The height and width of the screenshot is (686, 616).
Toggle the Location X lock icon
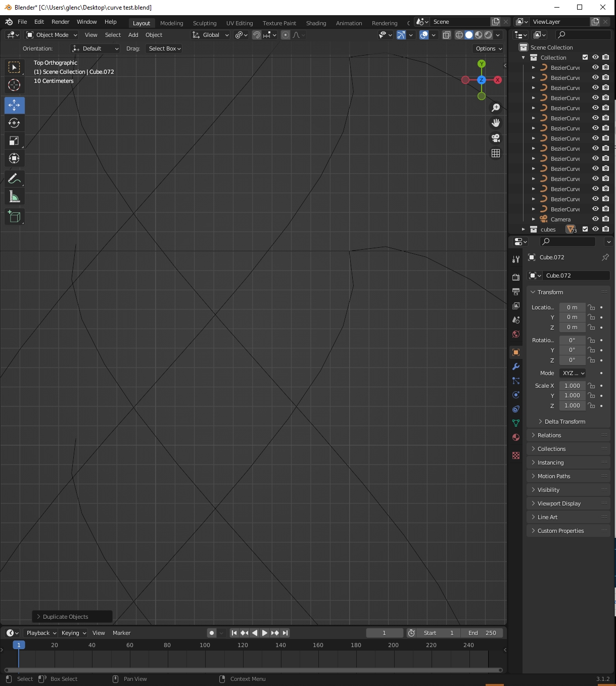pos(591,307)
